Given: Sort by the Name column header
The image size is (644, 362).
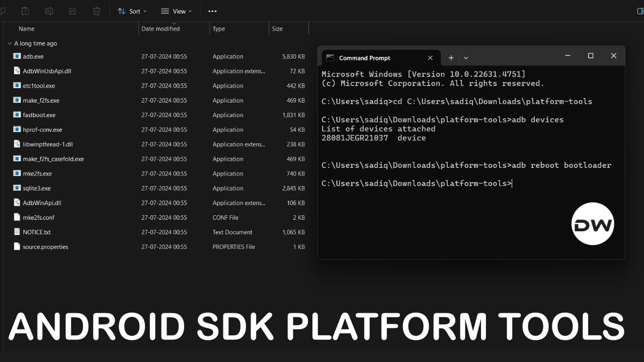Looking at the screenshot, I should 27,29.
